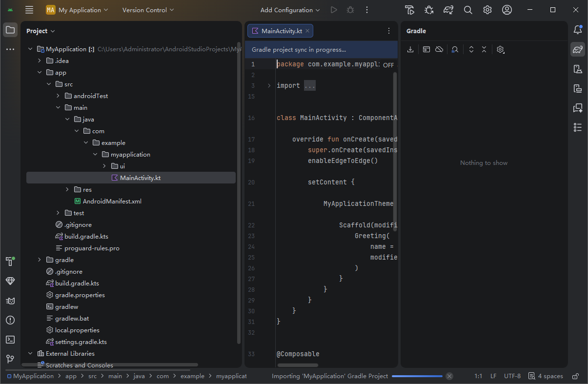Open the hamburger main menu
The height and width of the screenshot is (384, 588).
(x=29, y=10)
